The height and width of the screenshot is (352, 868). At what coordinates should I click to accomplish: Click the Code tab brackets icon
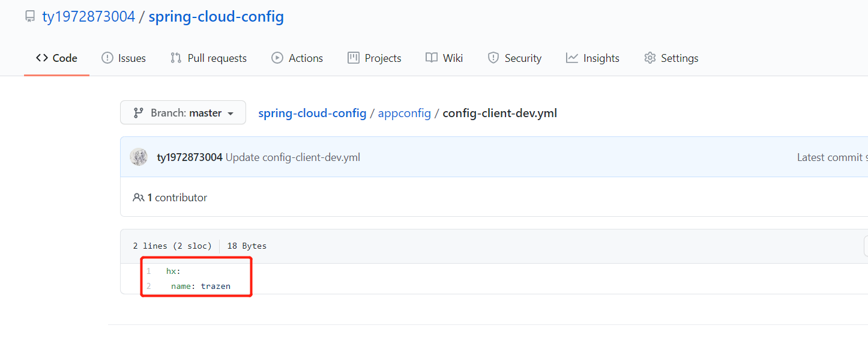[x=42, y=58]
